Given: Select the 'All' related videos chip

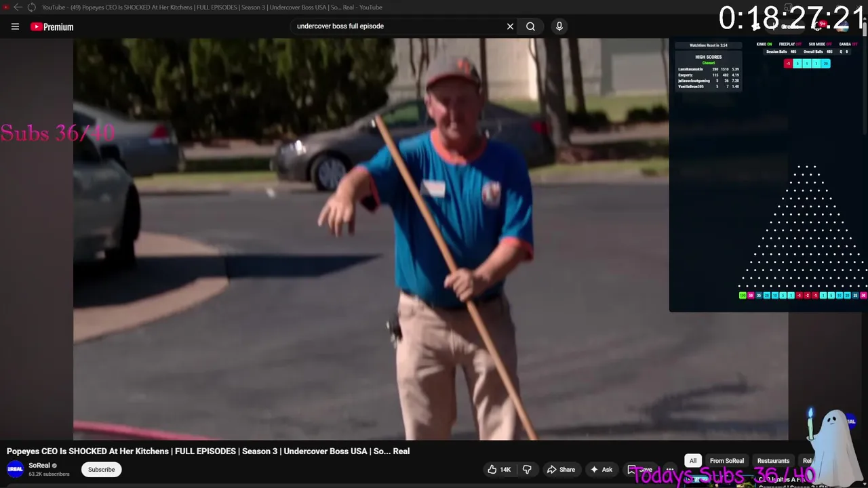Looking at the screenshot, I should 693,461.
